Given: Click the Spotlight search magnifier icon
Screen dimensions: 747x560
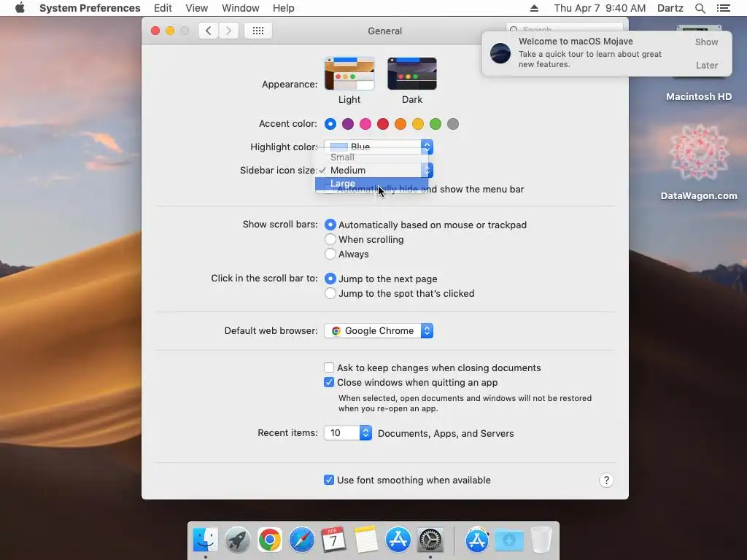Looking at the screenshot, I should (x=700, y=8).
